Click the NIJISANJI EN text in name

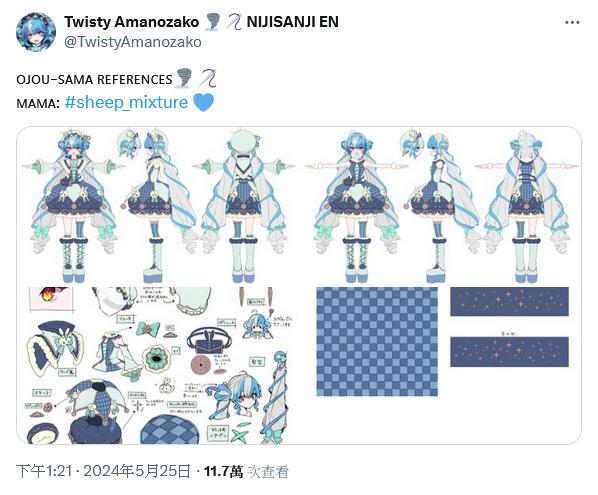tap(293, 22)
